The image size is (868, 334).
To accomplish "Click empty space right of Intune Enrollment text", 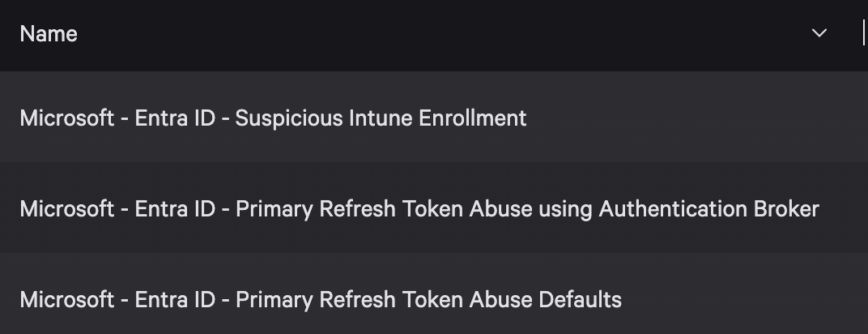I will (692, 118).
